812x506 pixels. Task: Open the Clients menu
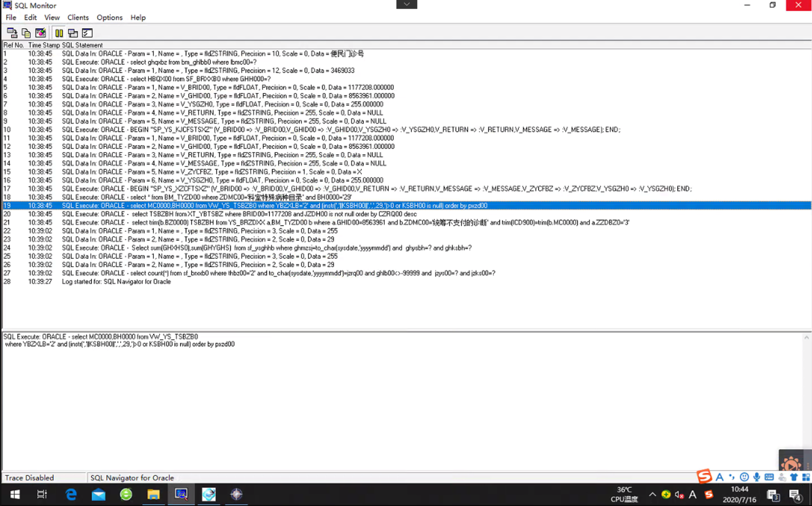point(78,17)
